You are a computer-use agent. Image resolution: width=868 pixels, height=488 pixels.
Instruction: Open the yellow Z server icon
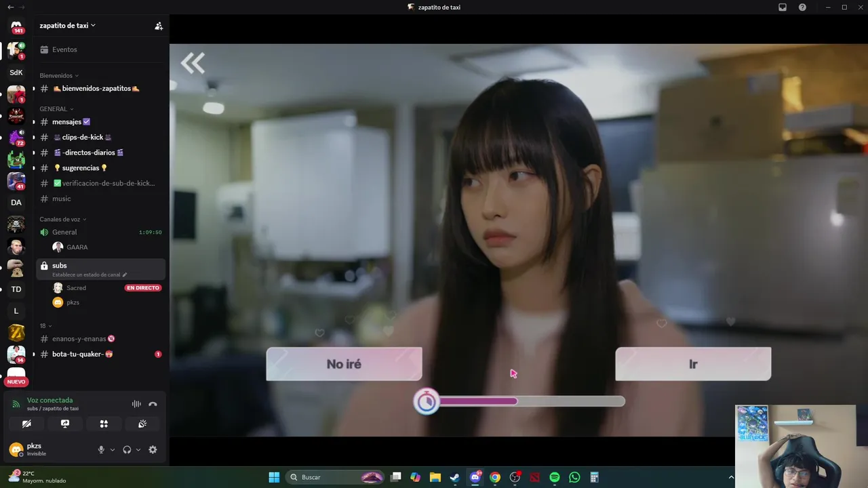[16, 333]
